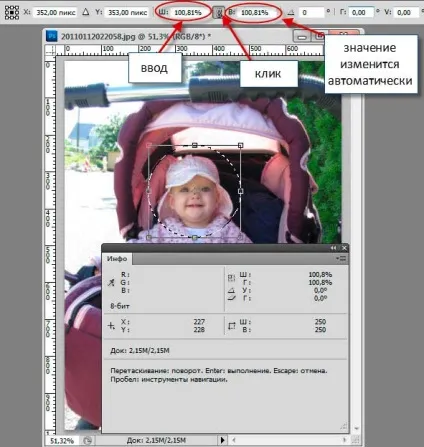The height and width of the screenshot is (447, 424).
Task: Click the X coordinate value 227
Action: [199, 322]
